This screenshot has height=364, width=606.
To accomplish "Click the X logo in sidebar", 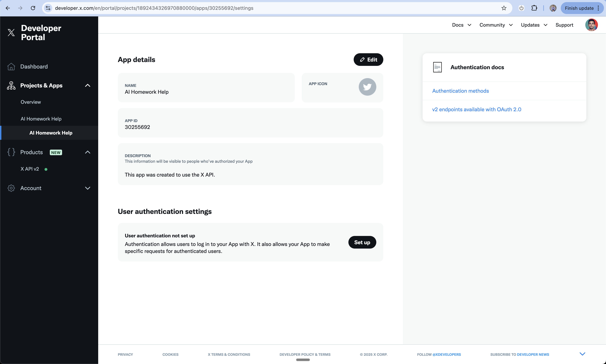I will pos(11,32).
